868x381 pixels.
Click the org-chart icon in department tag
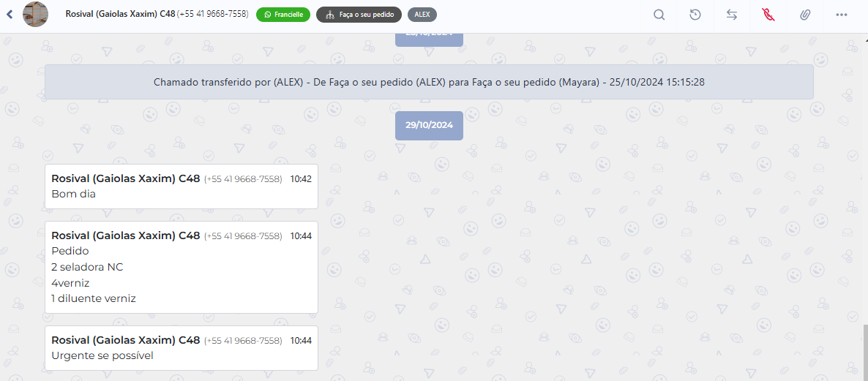(x=329, y=15)
